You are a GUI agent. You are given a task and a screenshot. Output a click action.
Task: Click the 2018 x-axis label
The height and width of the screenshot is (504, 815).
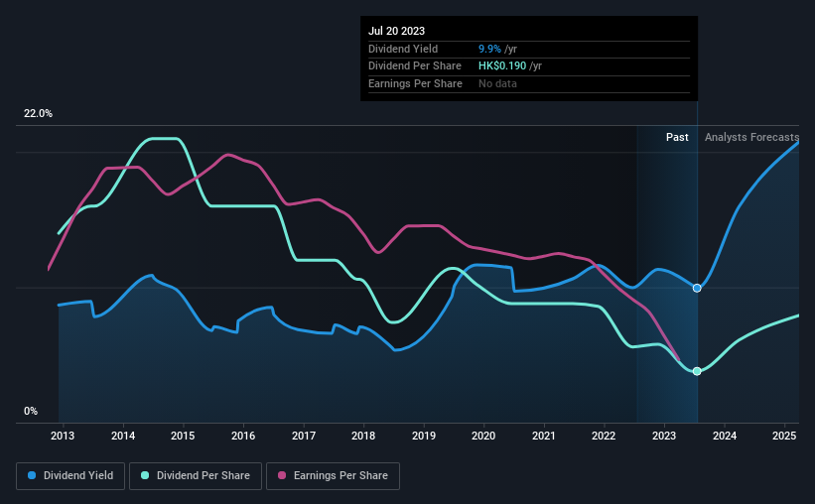tap(363, 436)
